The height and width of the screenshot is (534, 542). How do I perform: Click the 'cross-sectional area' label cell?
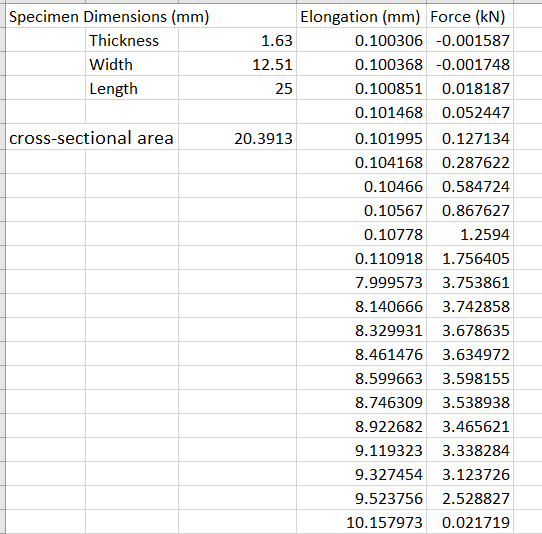coord(92,137)
